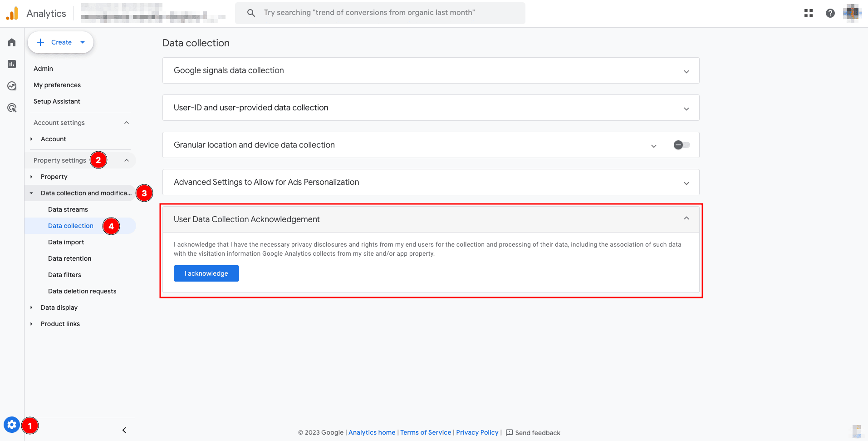Expand User-ID and user-provided data collection
Screen dimensions: 868x441
(686, 109)
